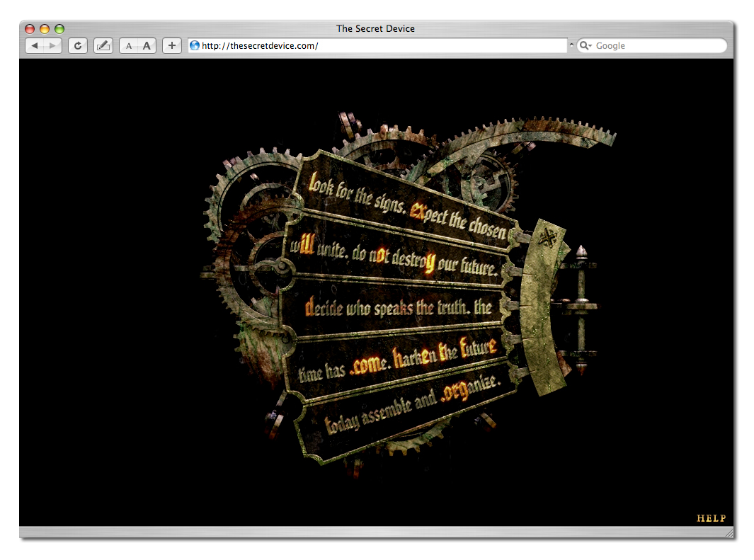Open the search magnifier dropdown menu

586,46
